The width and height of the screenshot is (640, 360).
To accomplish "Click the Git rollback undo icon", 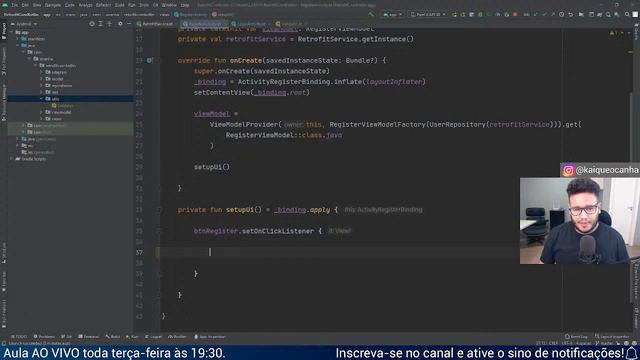I will (x=571, y=14).
